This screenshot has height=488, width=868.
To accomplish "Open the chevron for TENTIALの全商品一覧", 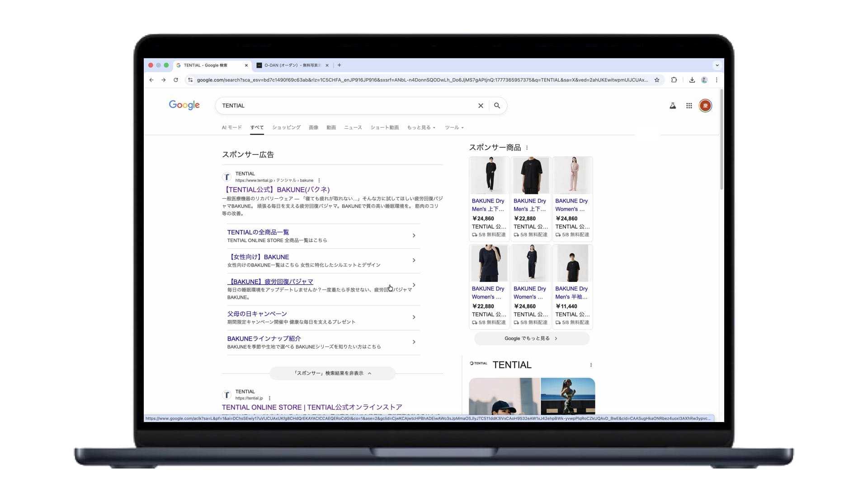I will click(x=414, y=235).
